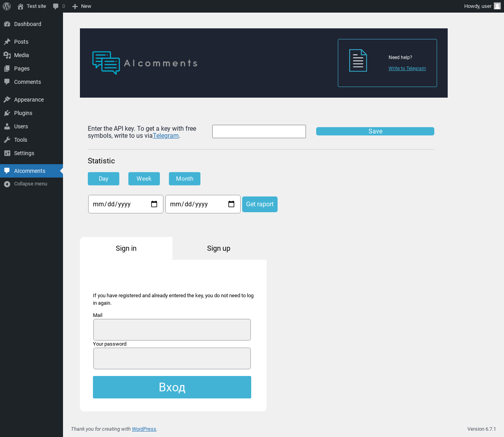This screenshot has width=504, height=437.
Task: Click the Pages icon in sidebar
Action: coord(7,69)
